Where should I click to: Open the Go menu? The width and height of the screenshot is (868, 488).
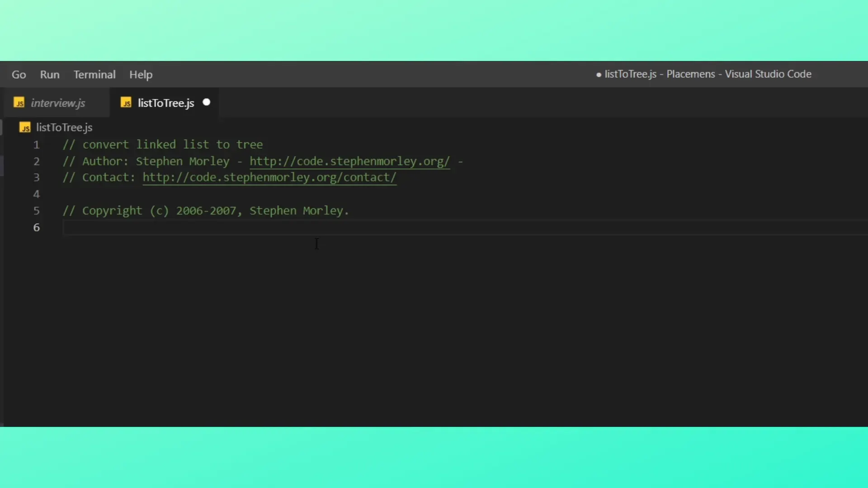(x=19, y=75)
